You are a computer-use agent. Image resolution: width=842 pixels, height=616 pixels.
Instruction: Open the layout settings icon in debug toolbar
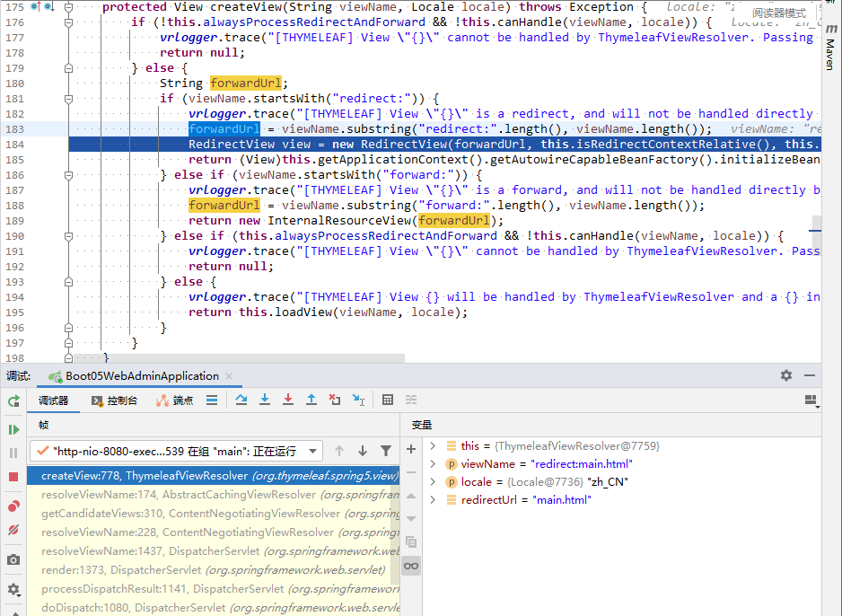[x=811, y=400]
